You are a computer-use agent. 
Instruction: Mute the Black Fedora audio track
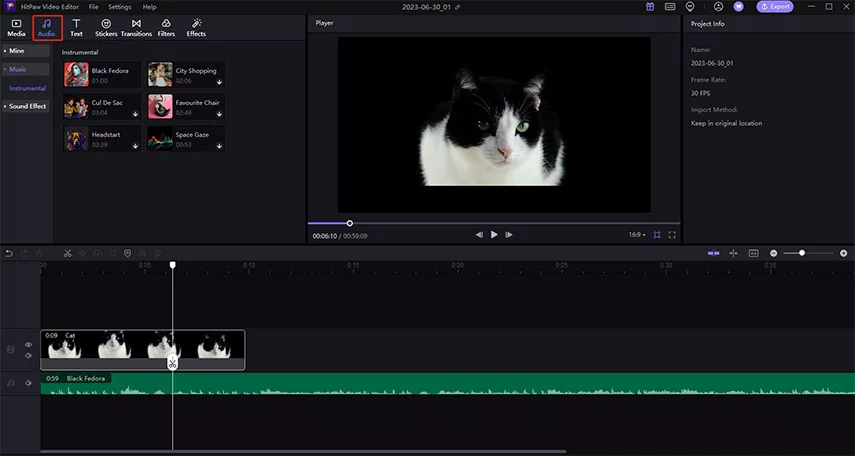[x=28, y=383]
